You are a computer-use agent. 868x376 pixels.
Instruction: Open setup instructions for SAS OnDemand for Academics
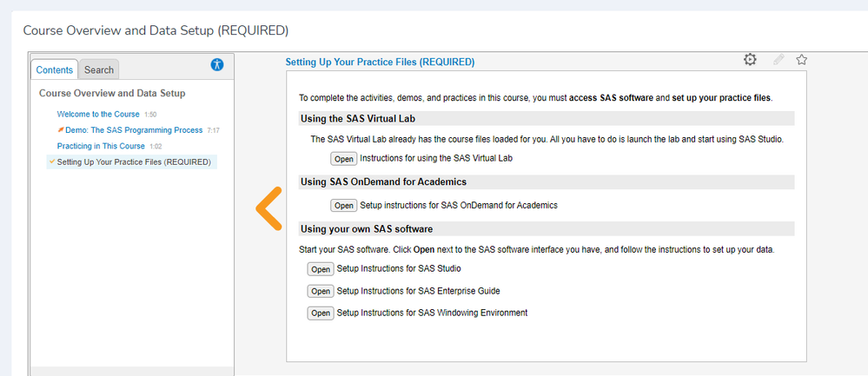[x=344, y=206]
